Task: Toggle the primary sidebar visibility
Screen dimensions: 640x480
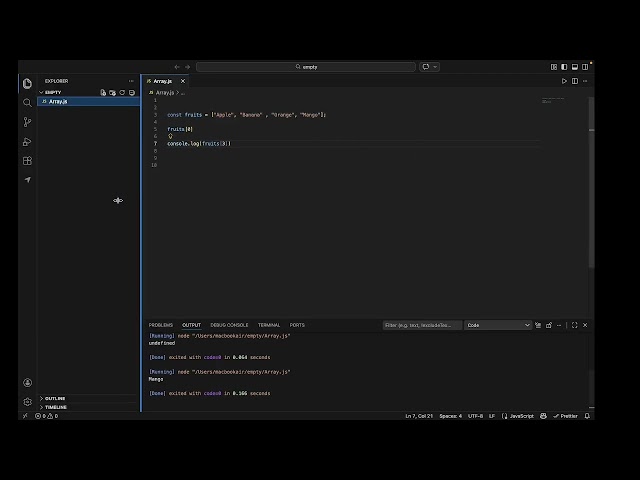Action: pos(564,67)
